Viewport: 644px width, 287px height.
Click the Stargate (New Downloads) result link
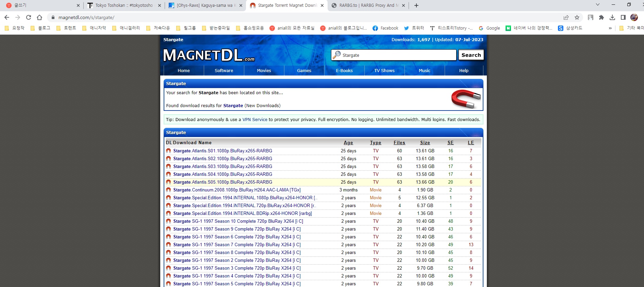coord(233,106)
